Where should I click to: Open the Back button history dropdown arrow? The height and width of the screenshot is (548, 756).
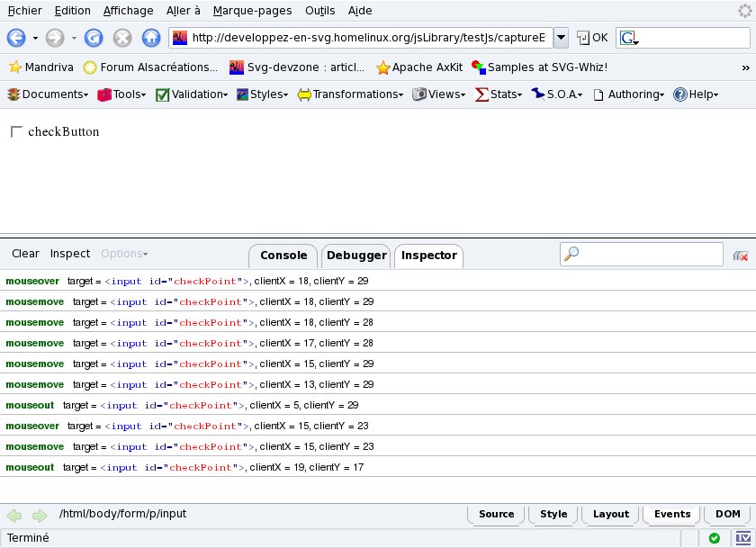tap(35, 38)
